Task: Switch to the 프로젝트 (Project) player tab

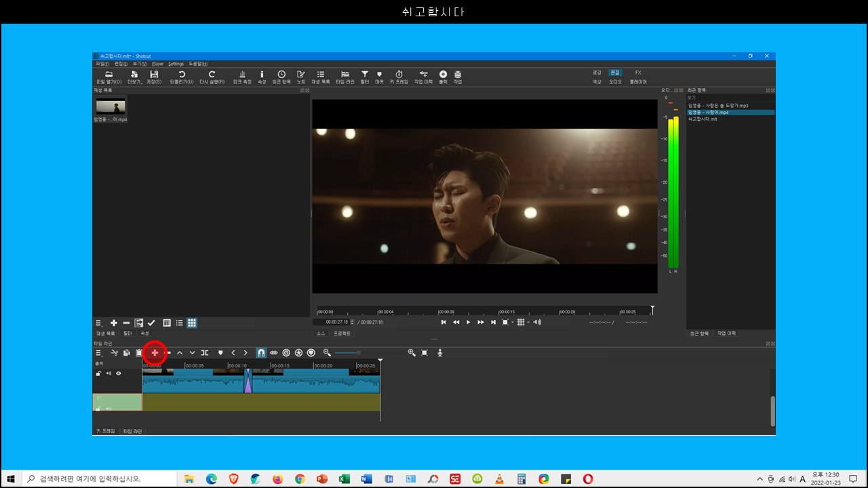Action: [342, 333]
